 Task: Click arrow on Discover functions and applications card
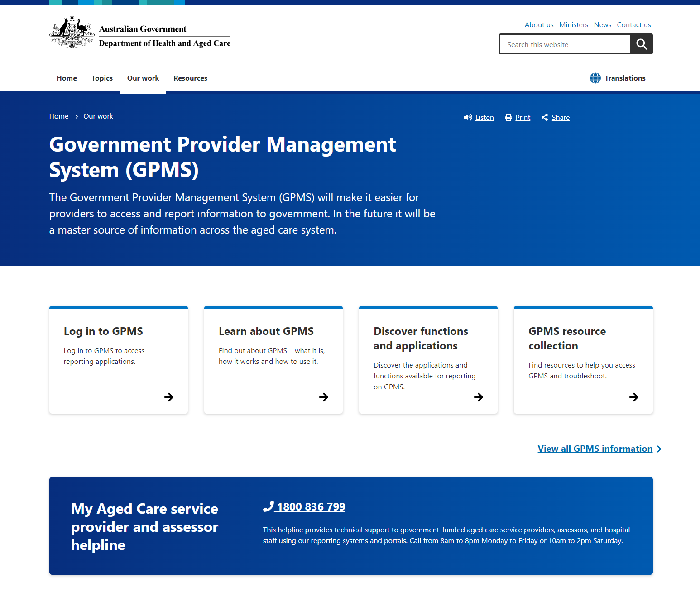(479, 397)
